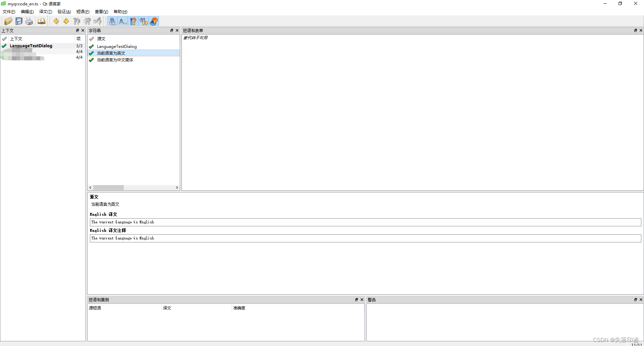Image resolution: width=644 pixels, height=346 pixels.
Task: Click the Save floppy disk icon
Action: (x=19, y=21)
